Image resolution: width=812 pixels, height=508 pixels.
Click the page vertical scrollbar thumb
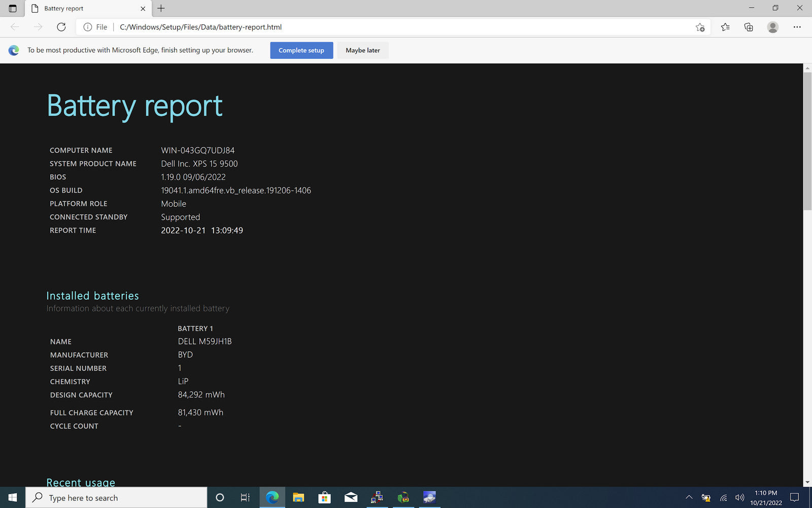point(807,141)
